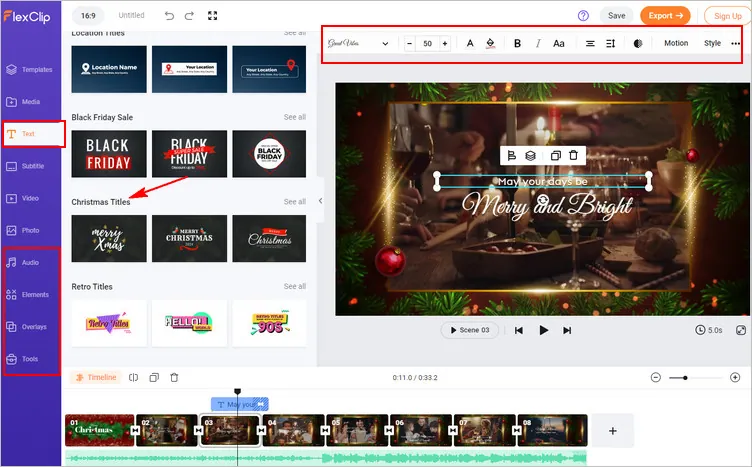
Task: Zoom out the timeline with minus icon
Action: tap(656, 377)
